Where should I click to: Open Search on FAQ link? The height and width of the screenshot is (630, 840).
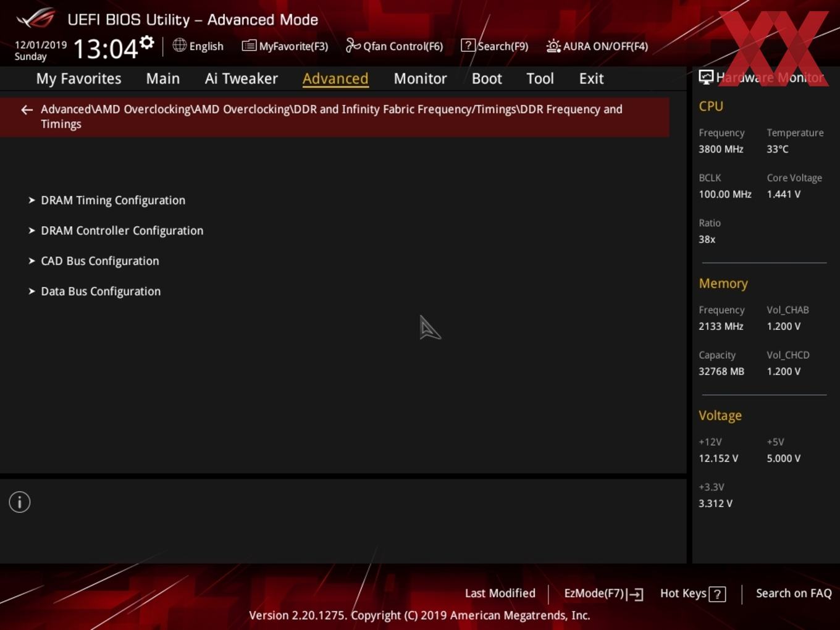click(x=794, y=593)
